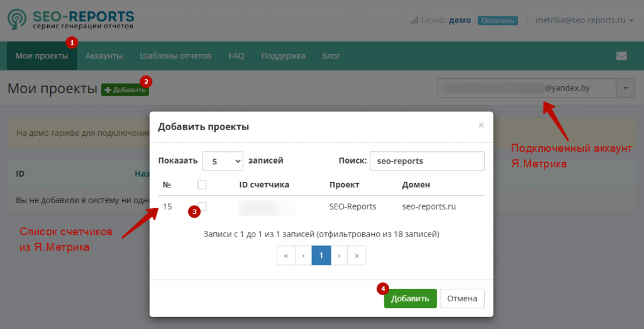Click the Оплатить tariff button

pyautogui.click(x=498, y=21)
